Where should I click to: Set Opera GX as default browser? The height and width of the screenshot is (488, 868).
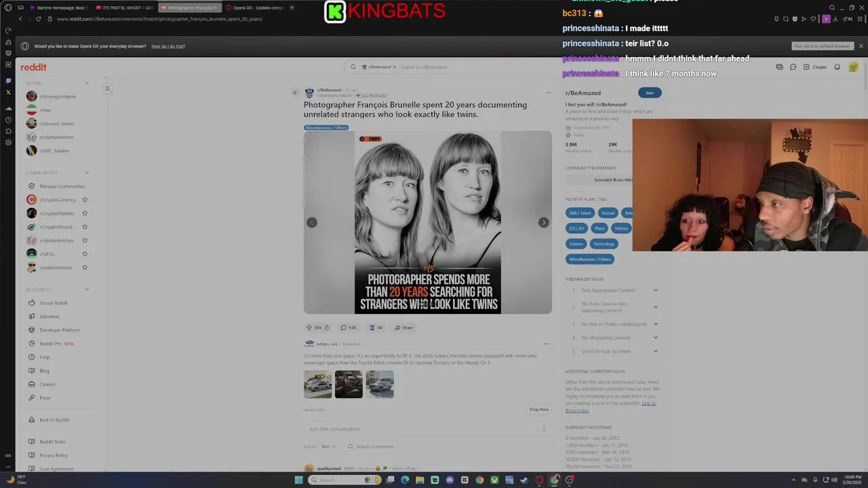coord(822,46)
